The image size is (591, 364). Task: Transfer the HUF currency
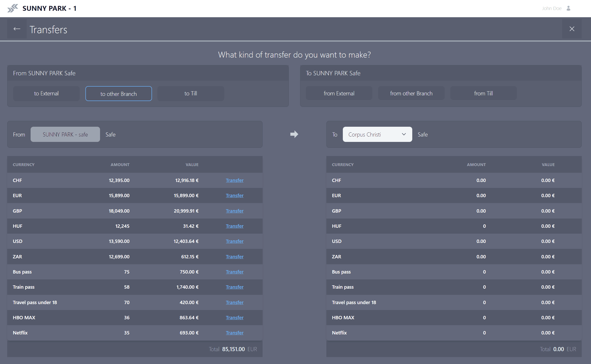pos(235,226)
